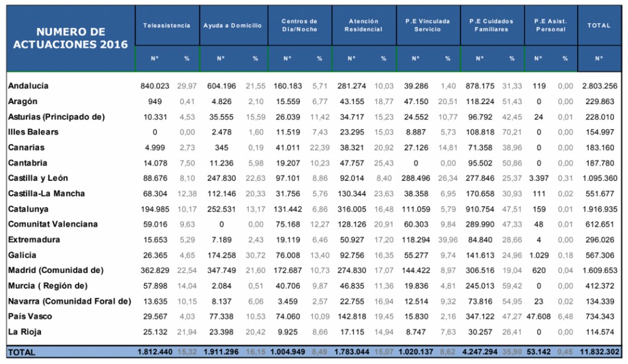Click La Rioja total value 114.574
The image size is (628, 364).
[600, 332]
